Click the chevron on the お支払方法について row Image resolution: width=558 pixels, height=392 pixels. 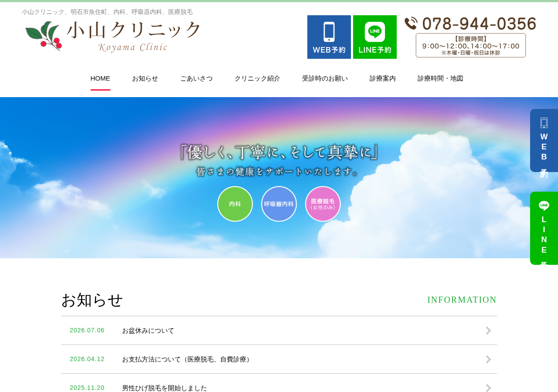[x=489, y=359]
